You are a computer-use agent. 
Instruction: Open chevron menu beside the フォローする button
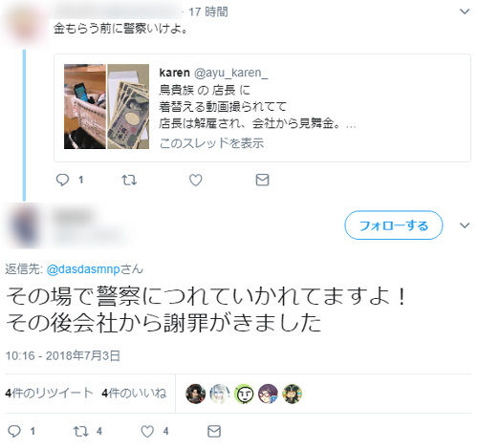click(x=465, y=225)
